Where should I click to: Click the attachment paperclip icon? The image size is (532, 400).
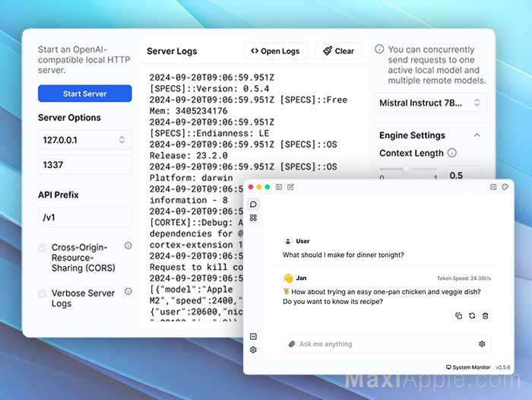tap(292, 344)
